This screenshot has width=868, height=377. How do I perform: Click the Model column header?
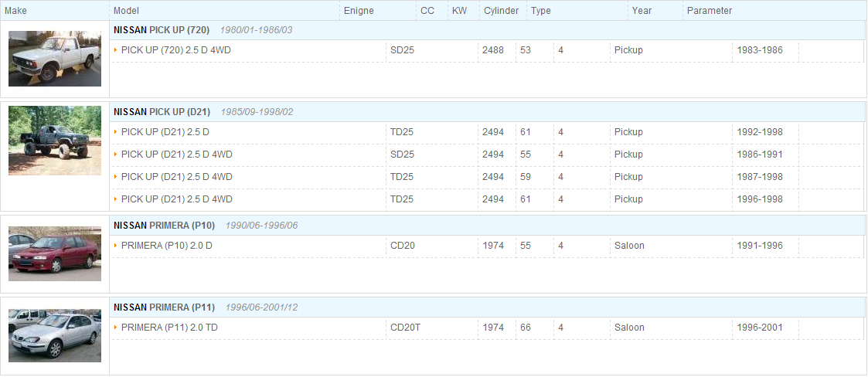(126, 11)
